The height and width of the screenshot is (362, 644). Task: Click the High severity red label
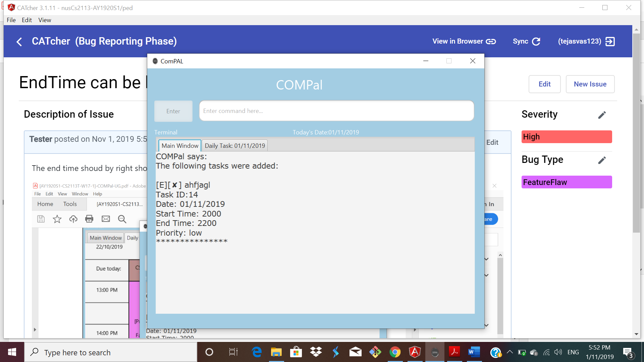click(x=566, y=137)
